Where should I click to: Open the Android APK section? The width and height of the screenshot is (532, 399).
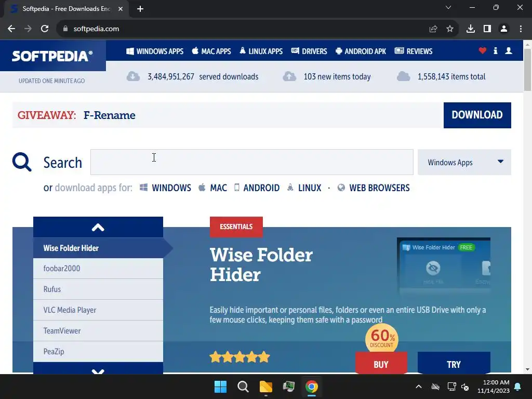(361, 51)
